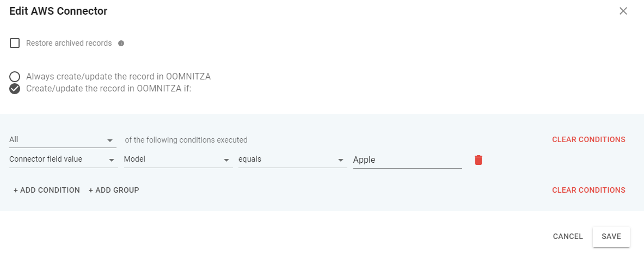Save the connector settings
The image size is (644, 258).
pyautogui.click(x=611, y=237)
